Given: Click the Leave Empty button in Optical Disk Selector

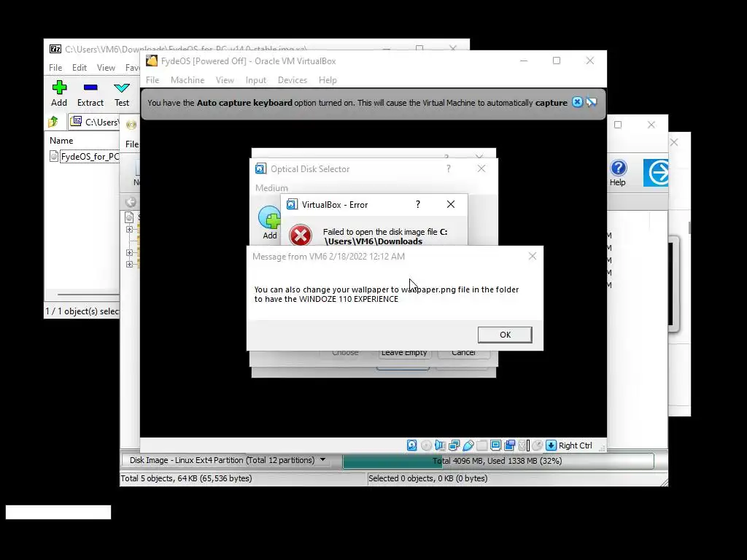Looking at the screenshot, I should (404, 353).
